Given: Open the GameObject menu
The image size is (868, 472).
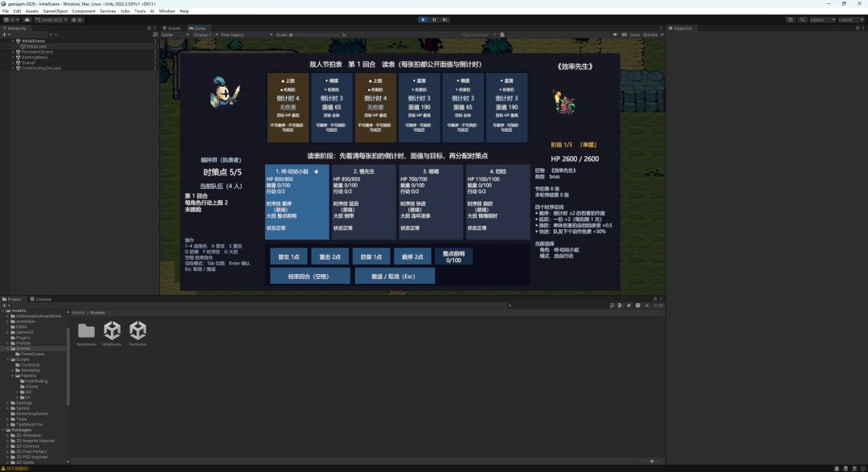Looking at the screenshot, I should [55, 11].
